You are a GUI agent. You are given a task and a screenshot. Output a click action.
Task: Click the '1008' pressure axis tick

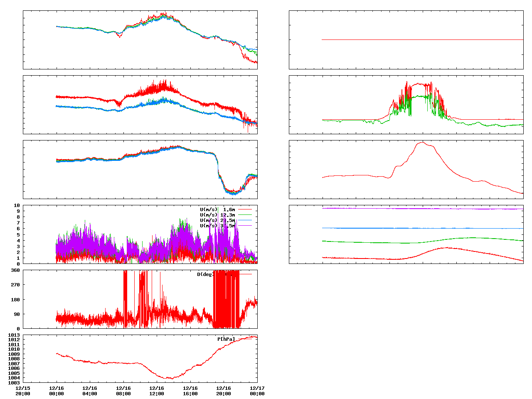pyautogui.click(x=14, y=359)
